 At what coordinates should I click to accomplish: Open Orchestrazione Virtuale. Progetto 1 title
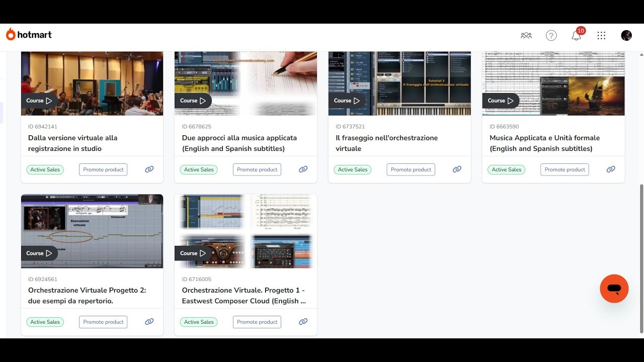coord(244,296)
